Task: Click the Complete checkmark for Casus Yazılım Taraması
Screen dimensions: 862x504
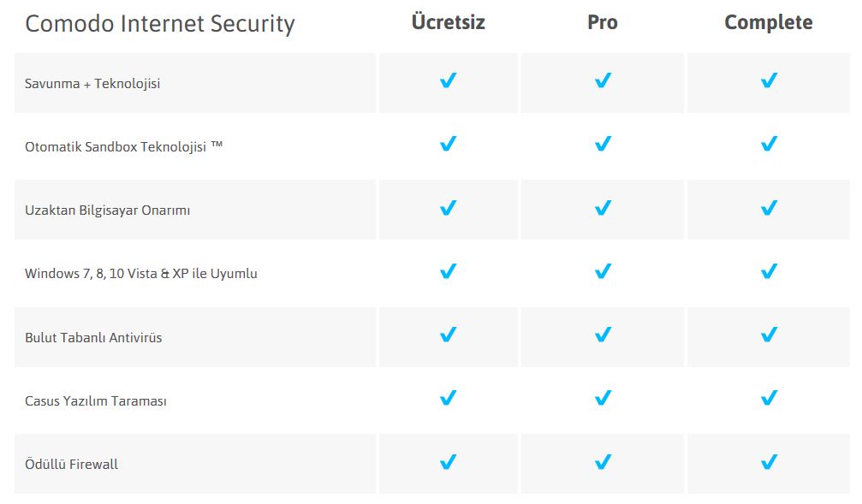Action: pos(769,397)
